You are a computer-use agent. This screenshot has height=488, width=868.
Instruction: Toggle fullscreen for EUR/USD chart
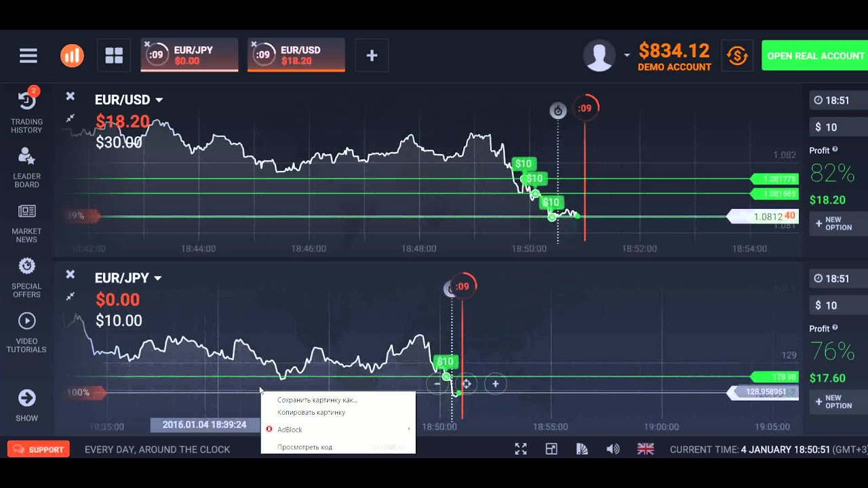[70, 118]
